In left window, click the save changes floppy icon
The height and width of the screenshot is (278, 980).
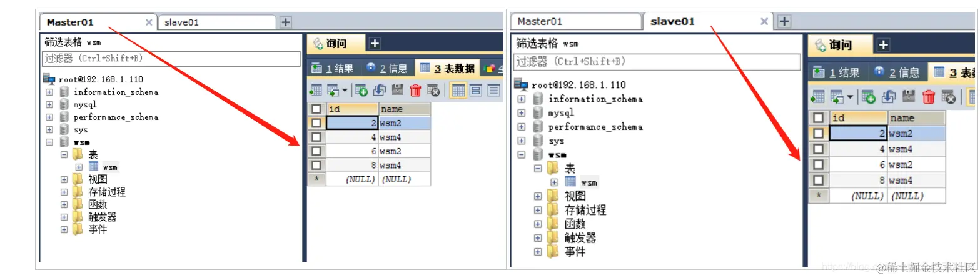coord(398,90)
